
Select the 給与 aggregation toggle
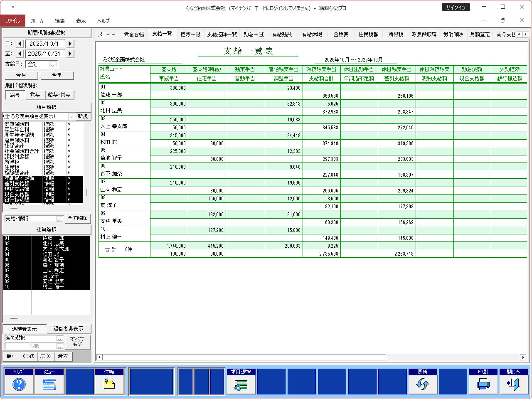click(15, 95)
